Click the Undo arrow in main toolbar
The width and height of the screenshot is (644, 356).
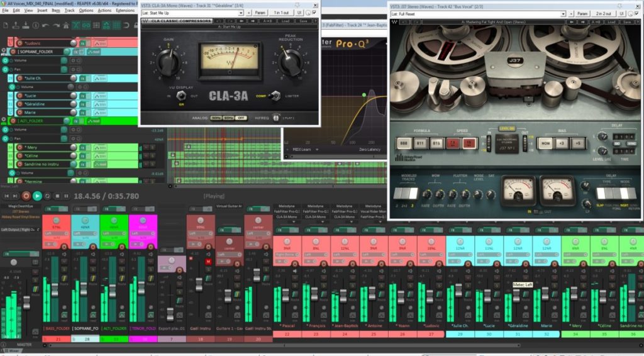click(x=43, y=25)
